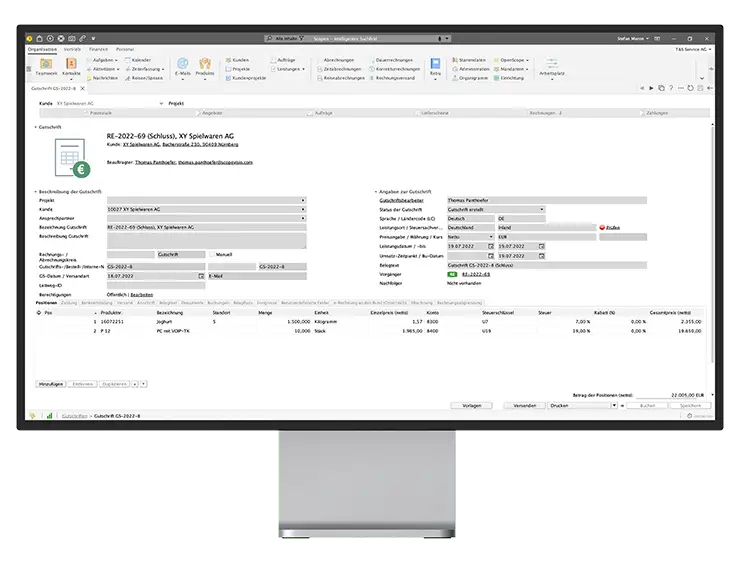
Task: Expand the Projekt dropdown in description
Action: coord(303,200)
